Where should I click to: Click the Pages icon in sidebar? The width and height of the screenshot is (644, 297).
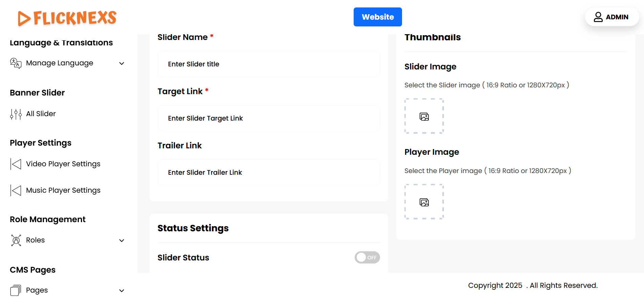[16, 291]
